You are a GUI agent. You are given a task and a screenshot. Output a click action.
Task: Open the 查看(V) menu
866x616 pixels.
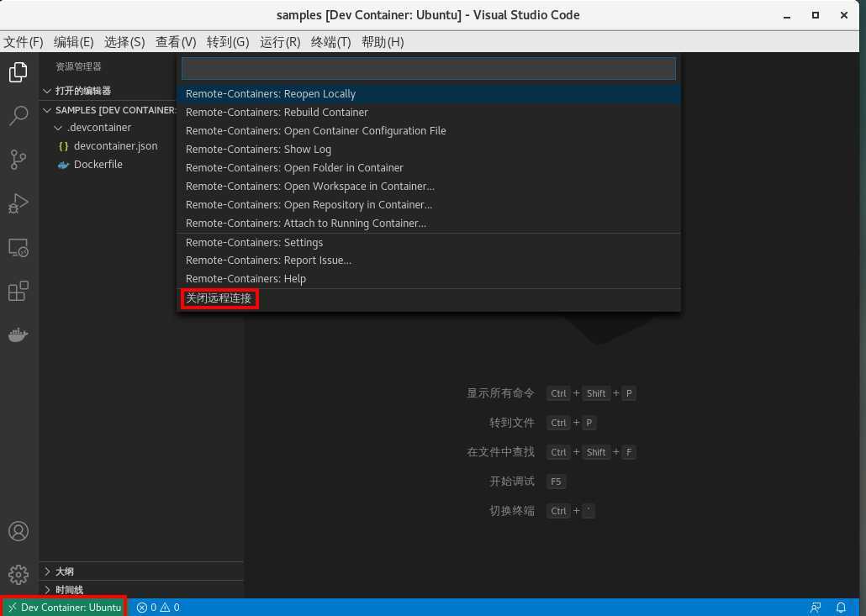point(176,42)
